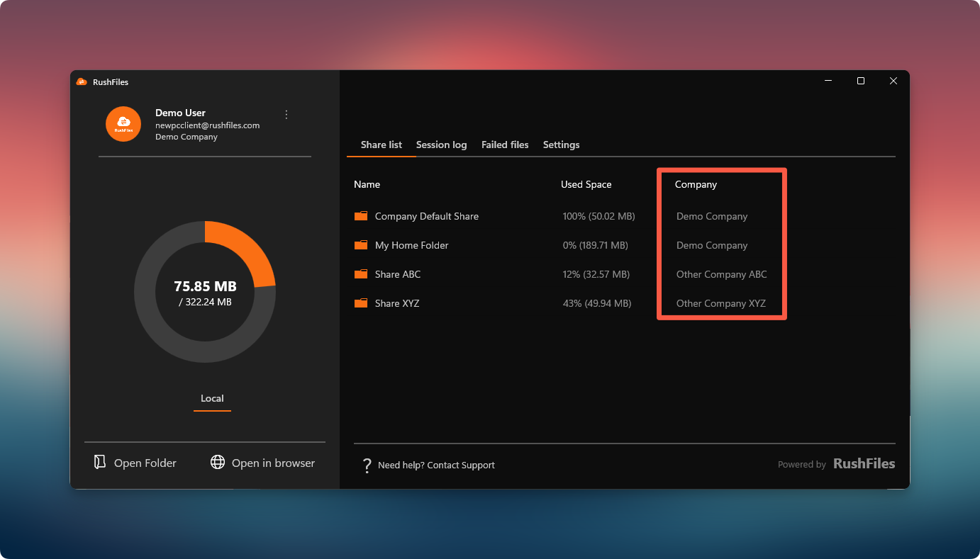Viewport: 980px width, 559px height.
Task: Click the Open Folder door icon
Action: point(100,463)
